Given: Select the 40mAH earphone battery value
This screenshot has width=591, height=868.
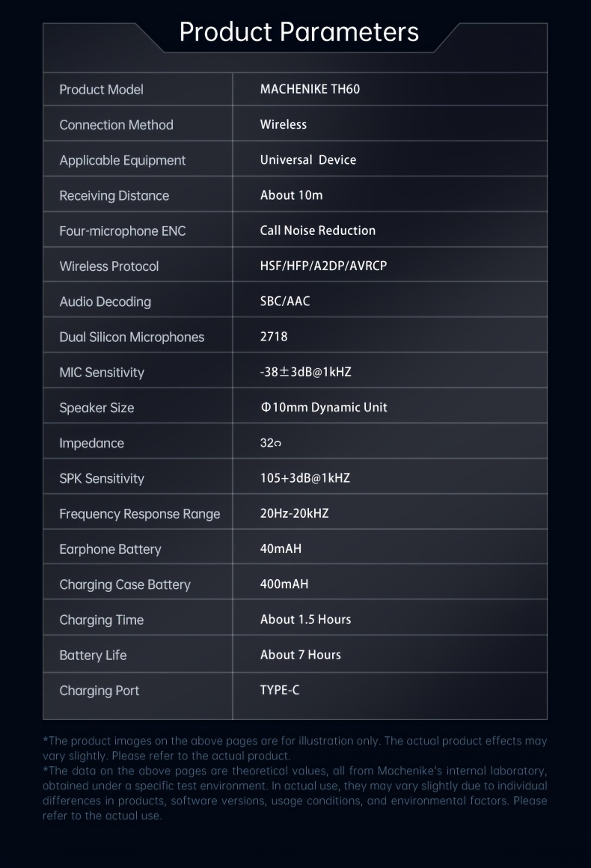Looking at the screenshot, I should [281, 548].
